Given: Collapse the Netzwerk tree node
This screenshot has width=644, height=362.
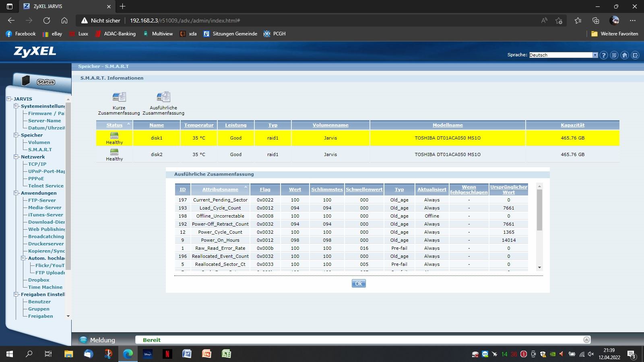Looking at the screenshot, I should pos(17,157).
